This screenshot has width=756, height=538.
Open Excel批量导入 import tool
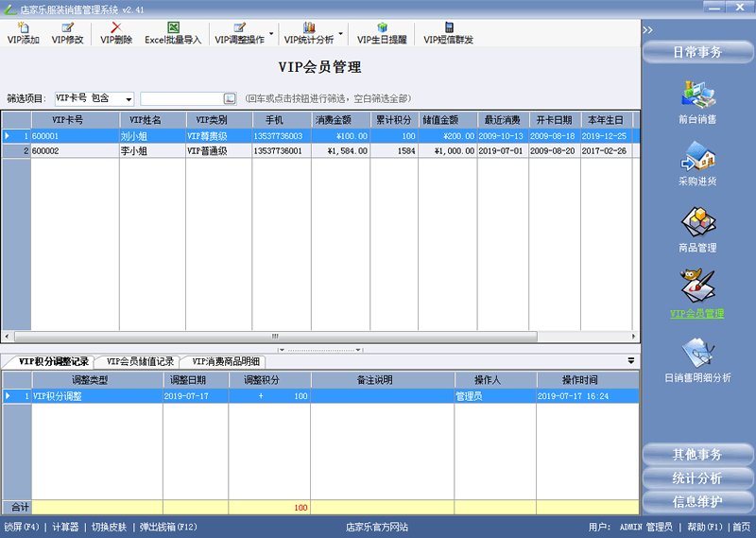173,28
